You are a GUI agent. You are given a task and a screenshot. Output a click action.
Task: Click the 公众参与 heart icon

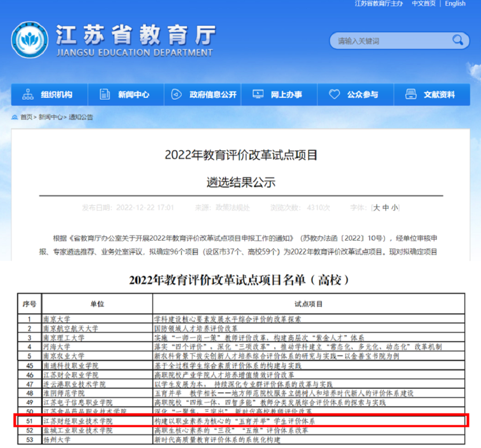(335, 94)
